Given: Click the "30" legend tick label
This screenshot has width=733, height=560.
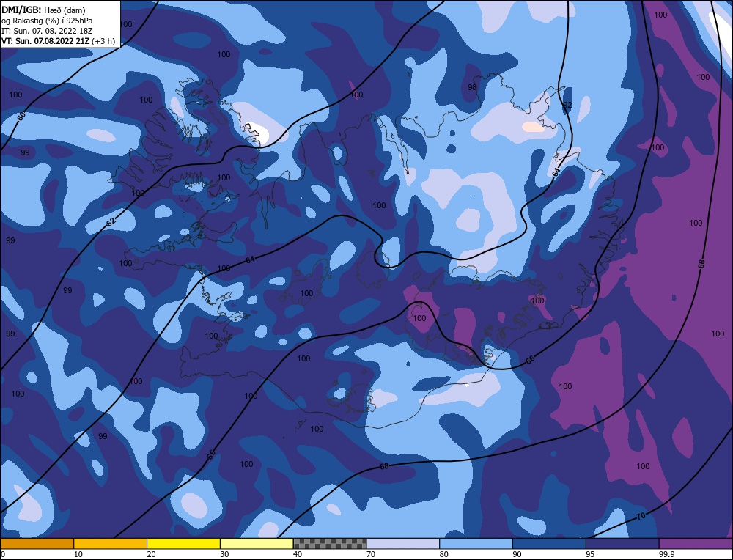Looking at the screenshot, I should [x=225, y=554].
